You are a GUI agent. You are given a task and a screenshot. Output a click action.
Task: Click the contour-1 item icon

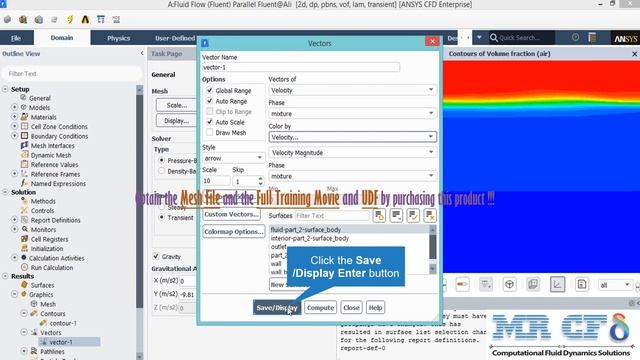click(x=43, y=323)
